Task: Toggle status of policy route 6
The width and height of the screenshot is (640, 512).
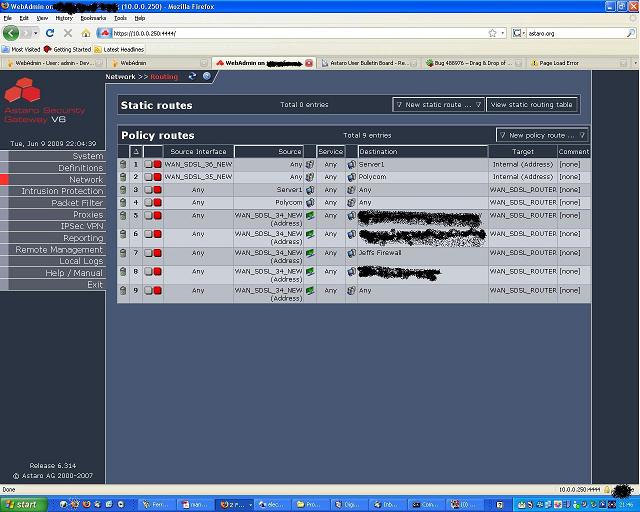Action: (x=153, y=234)
